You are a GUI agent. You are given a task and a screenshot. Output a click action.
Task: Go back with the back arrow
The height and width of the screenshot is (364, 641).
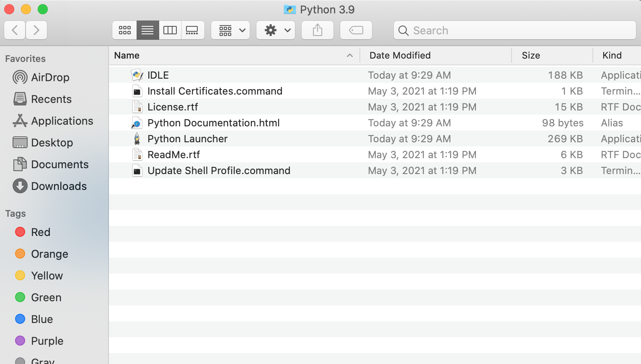[x=15, y=30]
